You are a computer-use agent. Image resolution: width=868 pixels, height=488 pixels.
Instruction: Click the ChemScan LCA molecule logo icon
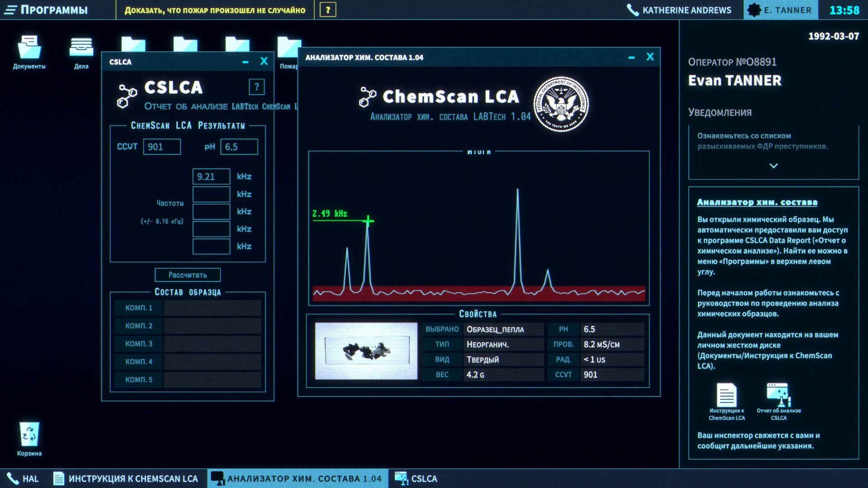coord(367,97)
